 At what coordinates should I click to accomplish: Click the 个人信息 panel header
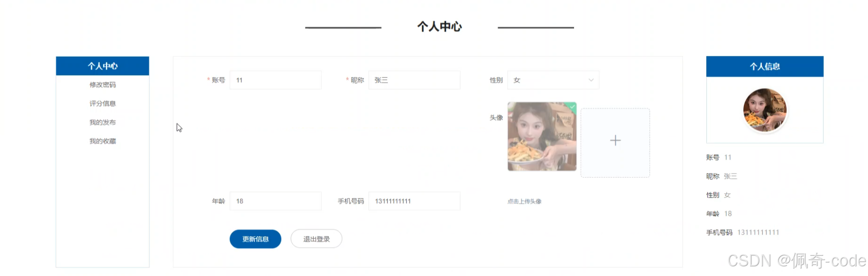coord(765,66)
